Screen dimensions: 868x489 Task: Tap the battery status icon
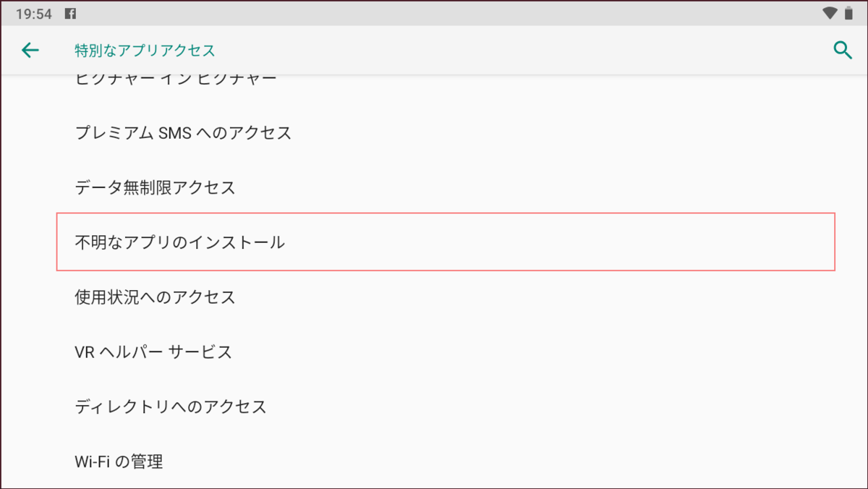(x=846, y=14)
